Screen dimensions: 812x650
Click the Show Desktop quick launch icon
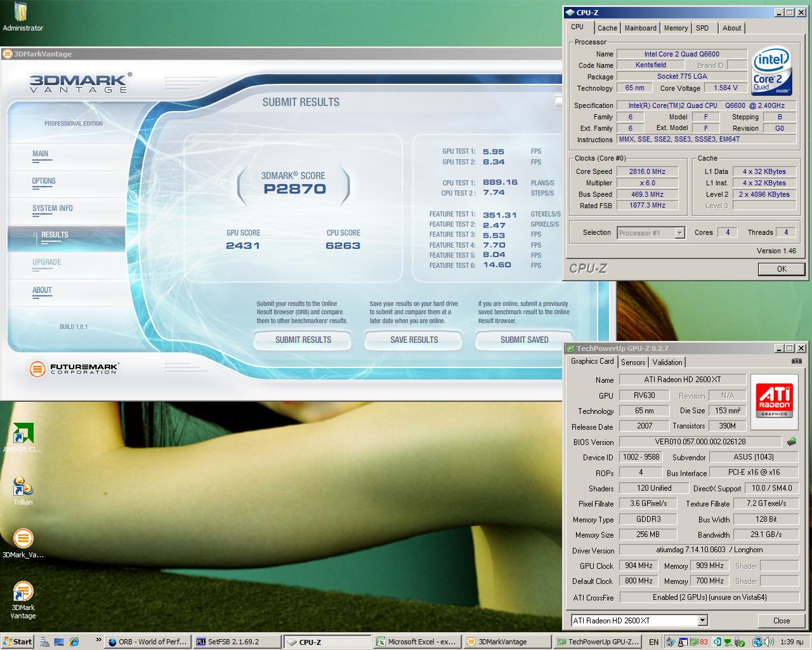[x=59, y=642]
